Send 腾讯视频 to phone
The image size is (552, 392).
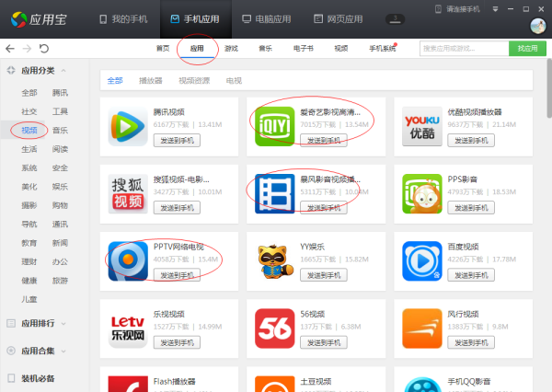tap(177, 141)
